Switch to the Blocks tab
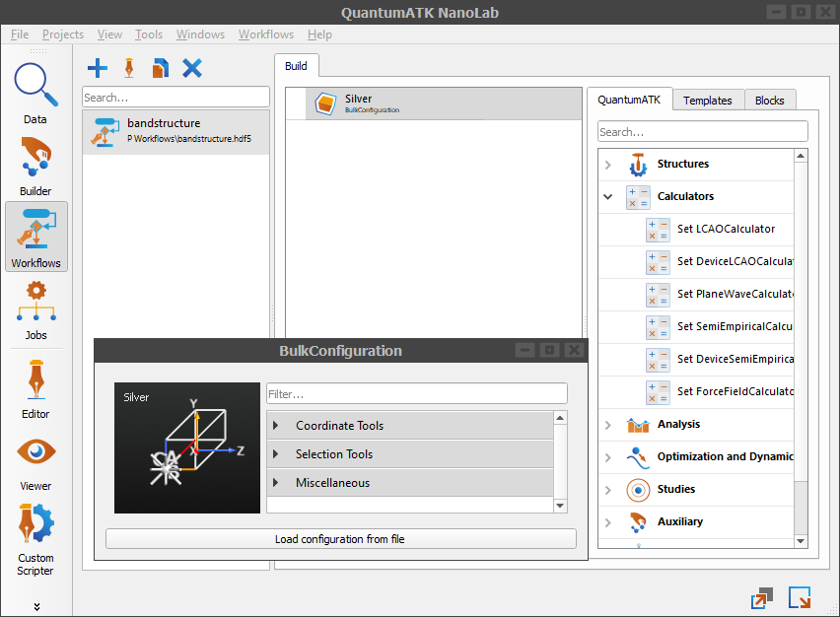This screenshot has width=840, height=617. coord(769,101)
